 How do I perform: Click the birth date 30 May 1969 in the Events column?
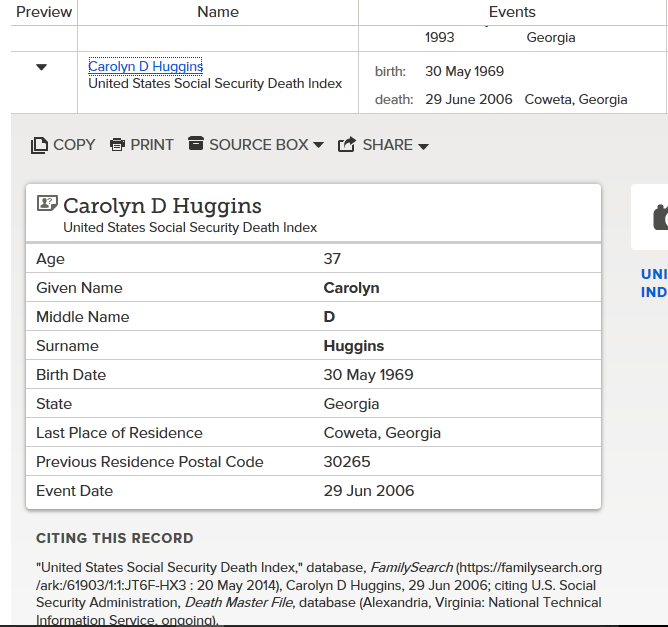tap(464, 71)
